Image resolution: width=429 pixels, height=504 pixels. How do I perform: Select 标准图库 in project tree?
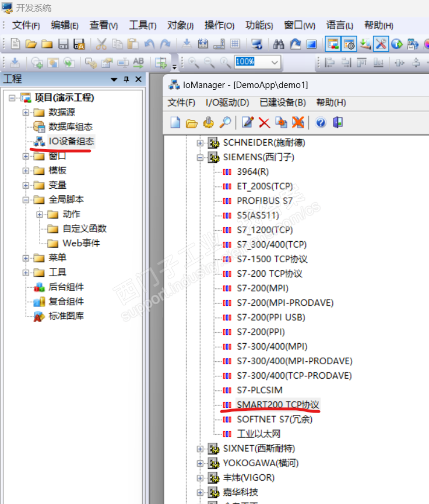click(x=66, y=316)
